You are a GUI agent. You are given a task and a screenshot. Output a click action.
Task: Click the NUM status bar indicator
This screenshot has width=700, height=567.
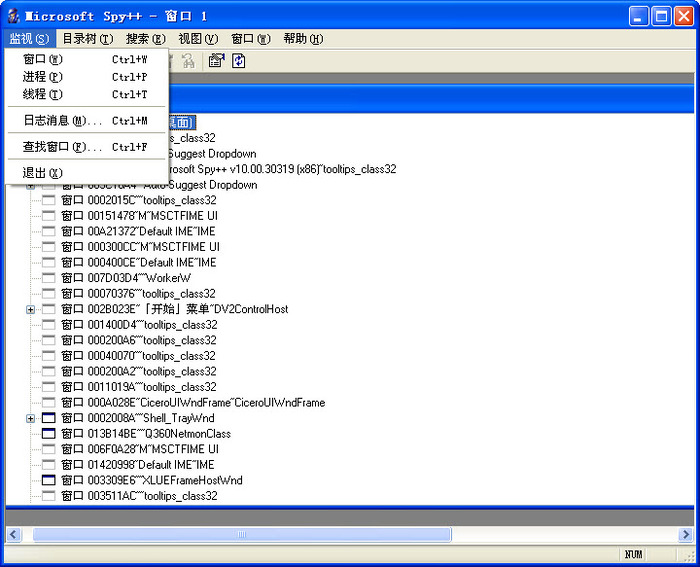pyautogui.click(x=633, y=554)
